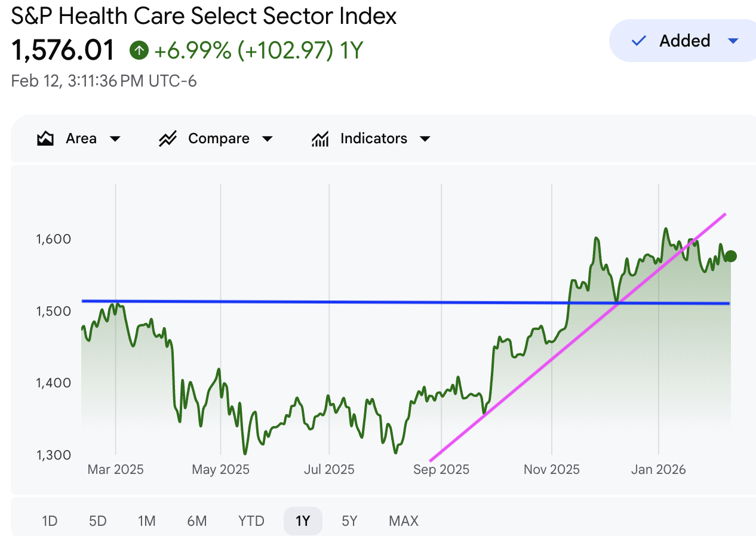Switch chart to 6M range
Image resolution: width=756 pixels, height=536 pixels.
(x=196, y=521)
